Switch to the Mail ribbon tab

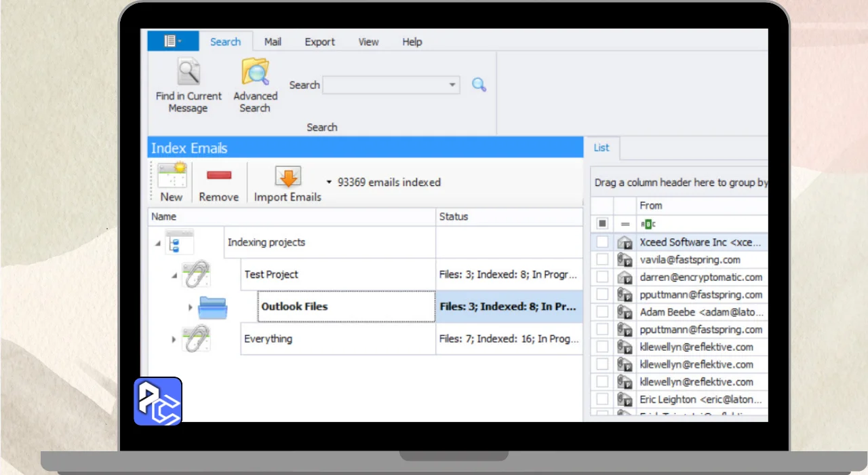pos(273,42)
